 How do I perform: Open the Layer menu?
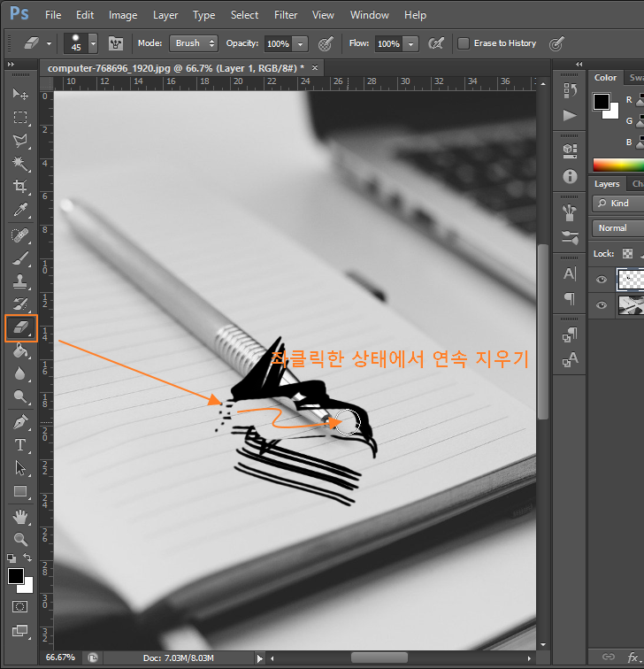click(x=165, y=15)
